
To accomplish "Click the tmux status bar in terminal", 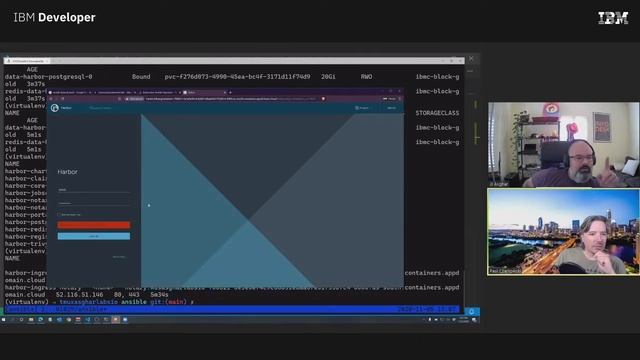I will coord(232,310).
